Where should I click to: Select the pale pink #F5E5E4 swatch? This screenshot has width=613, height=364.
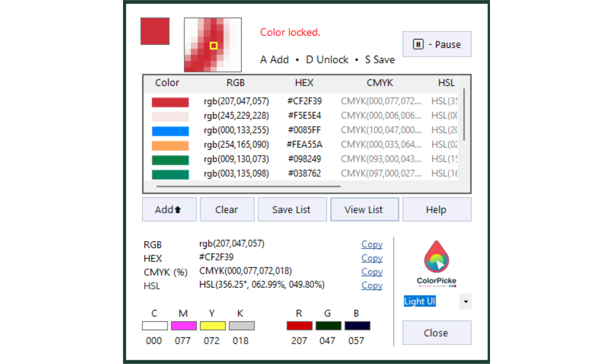click(170, 116)
